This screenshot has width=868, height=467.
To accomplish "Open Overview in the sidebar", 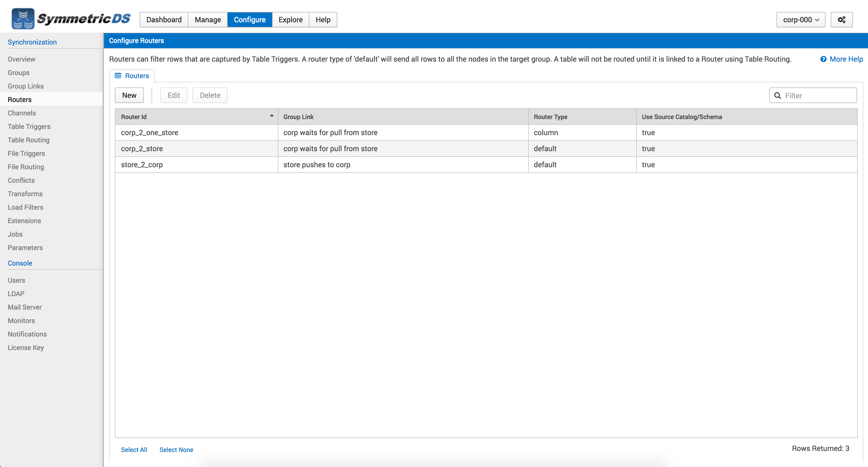I will point(21,59).
